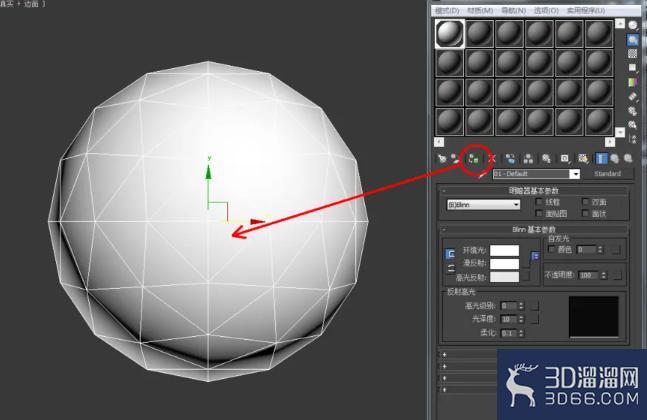Image resolution: width=647 pixels, height=420 pixels.
Task: Click the Make Material Copy icon
Action: coord(510,158)
